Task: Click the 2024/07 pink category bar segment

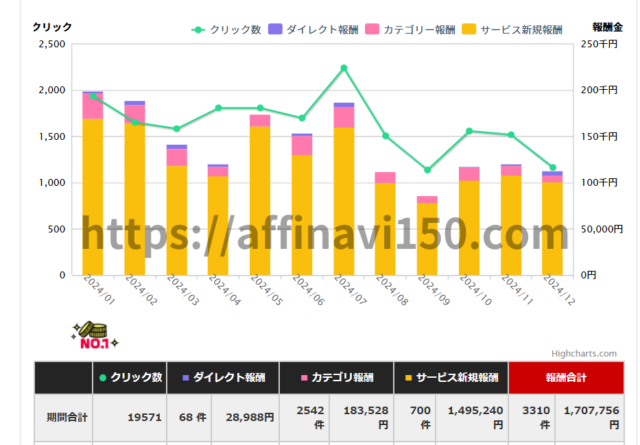Action: click(x=344, y=117)
